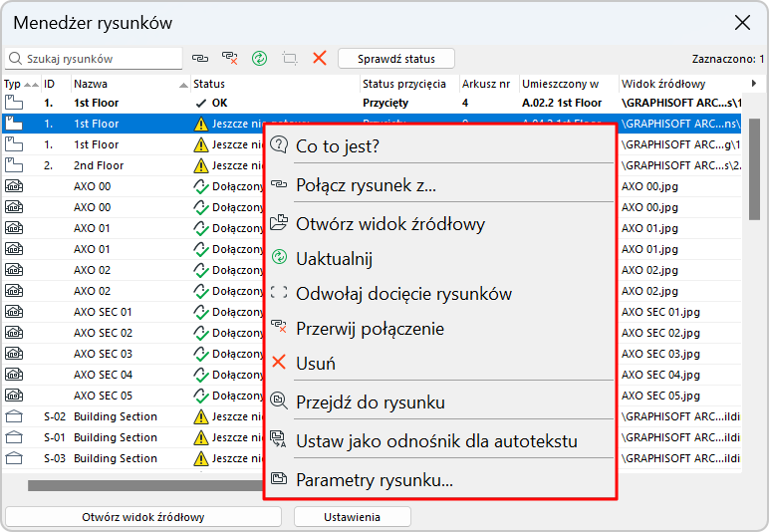
Task: Select 'Uaktualnij' from context menu
Action: [440, 258]
